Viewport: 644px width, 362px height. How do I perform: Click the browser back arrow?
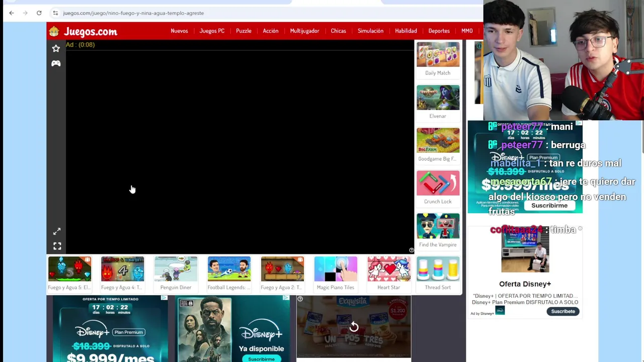click(12, 13)
